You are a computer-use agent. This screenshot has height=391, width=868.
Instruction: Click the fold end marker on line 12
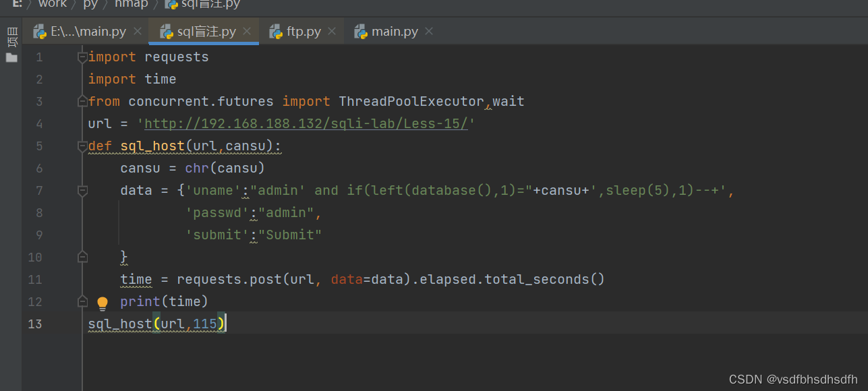(82, 301)
